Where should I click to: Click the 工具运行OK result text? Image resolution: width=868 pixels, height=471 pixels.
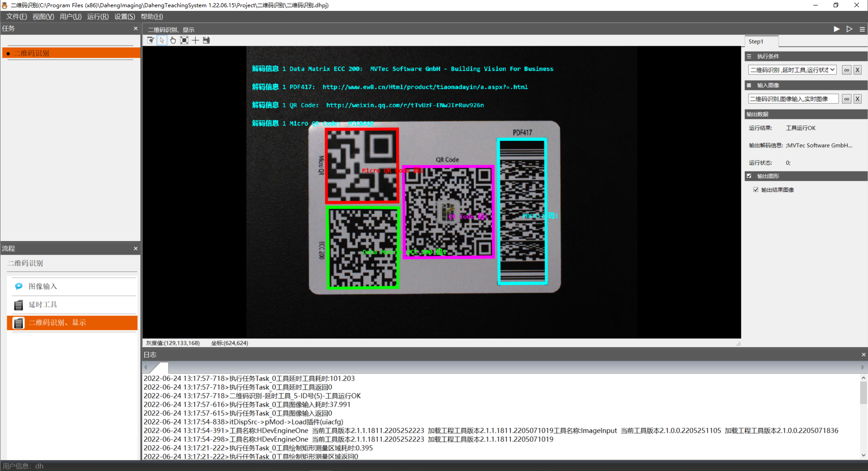(x=801, y=128)
